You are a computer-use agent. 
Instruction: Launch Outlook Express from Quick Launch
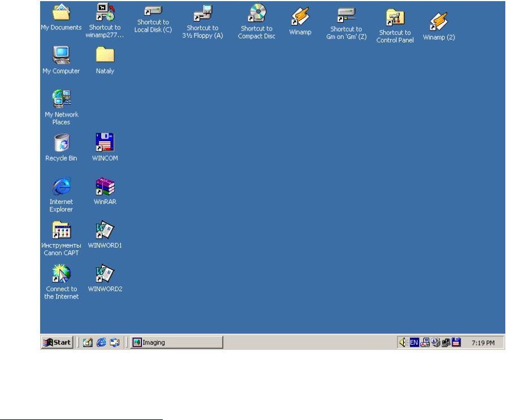115,343
